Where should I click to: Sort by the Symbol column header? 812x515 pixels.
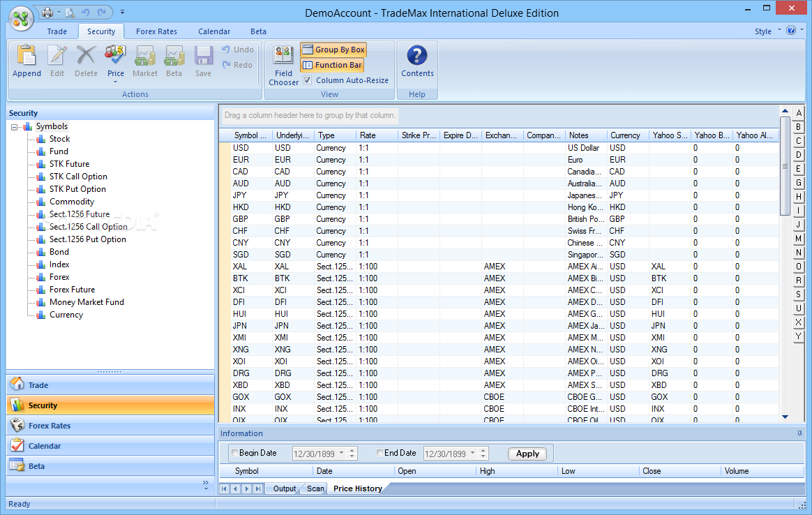250,135
